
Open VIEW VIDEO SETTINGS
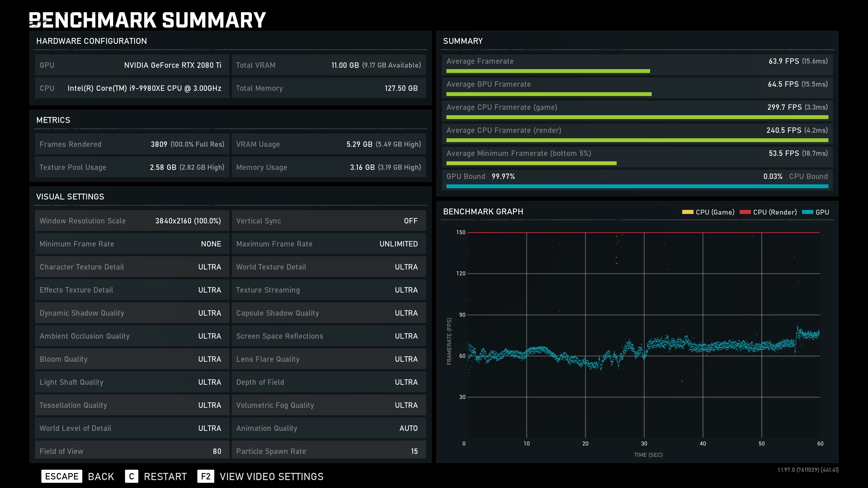[x=271, y=476]
